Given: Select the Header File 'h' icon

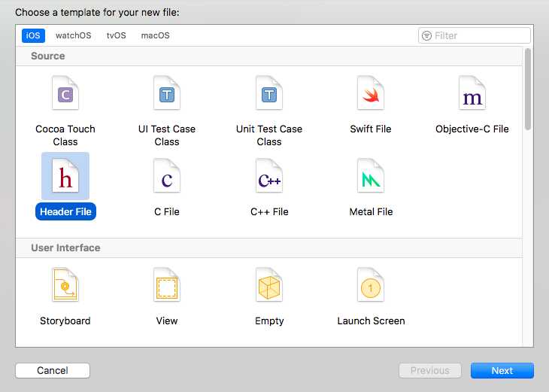Looking at the screenshot, I should pos(65,176).
